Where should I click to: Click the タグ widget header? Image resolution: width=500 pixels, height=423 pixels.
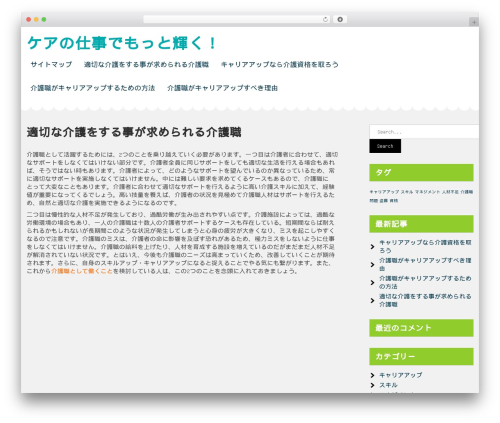click(421, 173)
